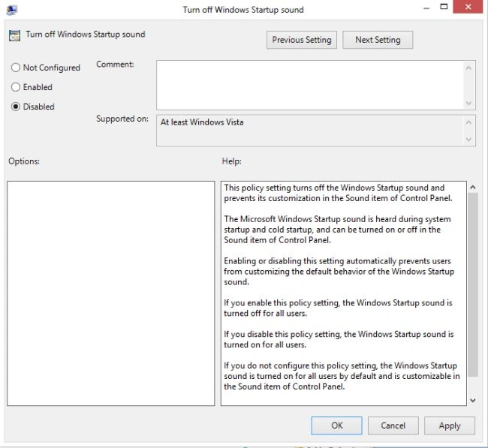
Task: Confirm with the OK button
Action: [337, 425]
